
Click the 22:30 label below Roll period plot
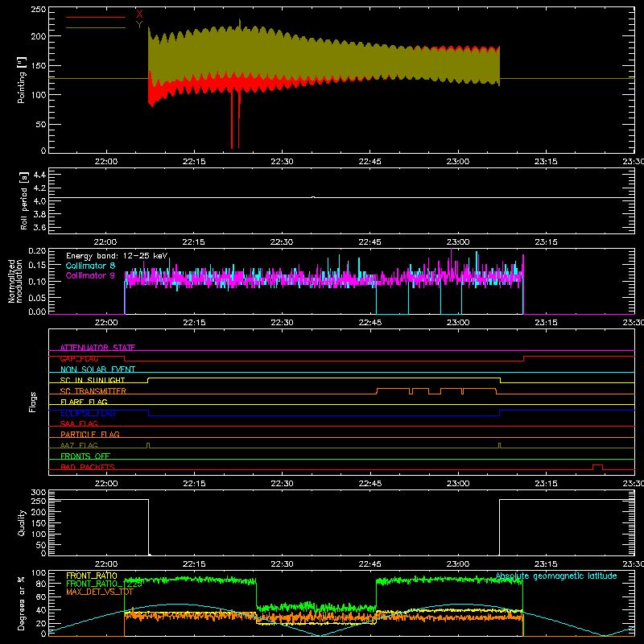(x=282, y=242)
